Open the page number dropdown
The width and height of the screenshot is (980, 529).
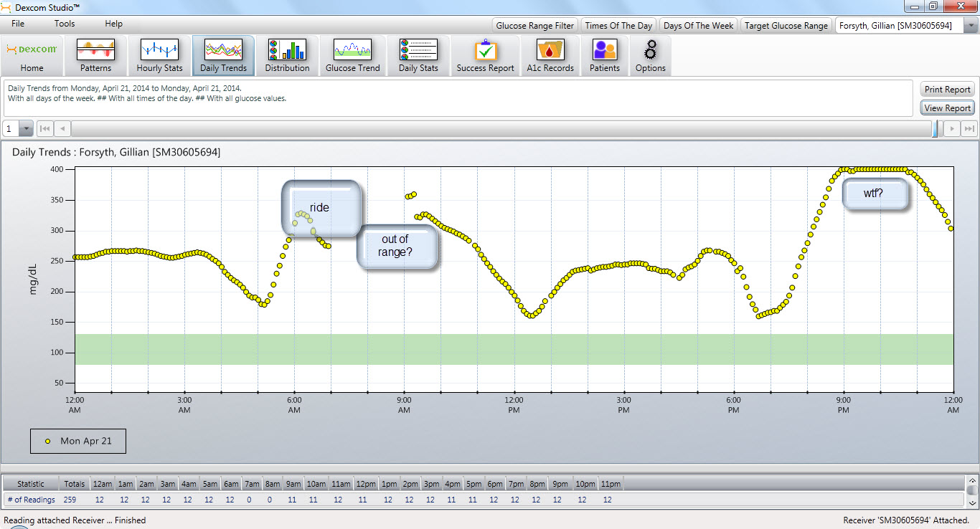(26, 129)
